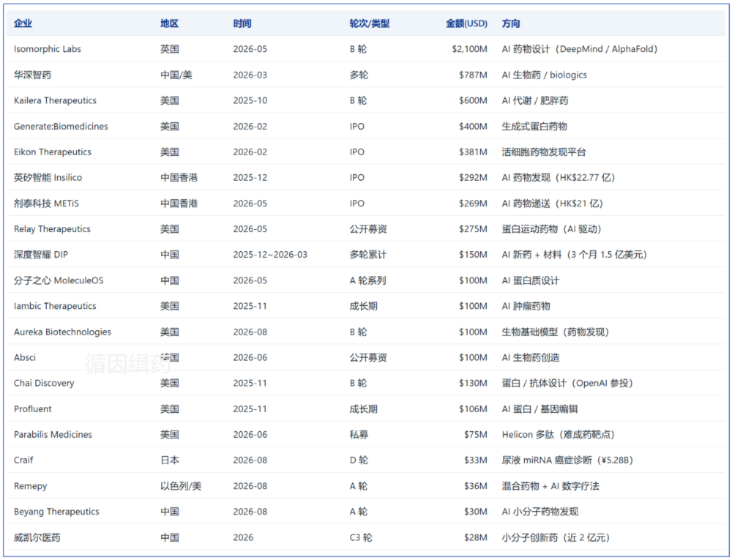Click the $30M amount value

click(x=476, y=512)
